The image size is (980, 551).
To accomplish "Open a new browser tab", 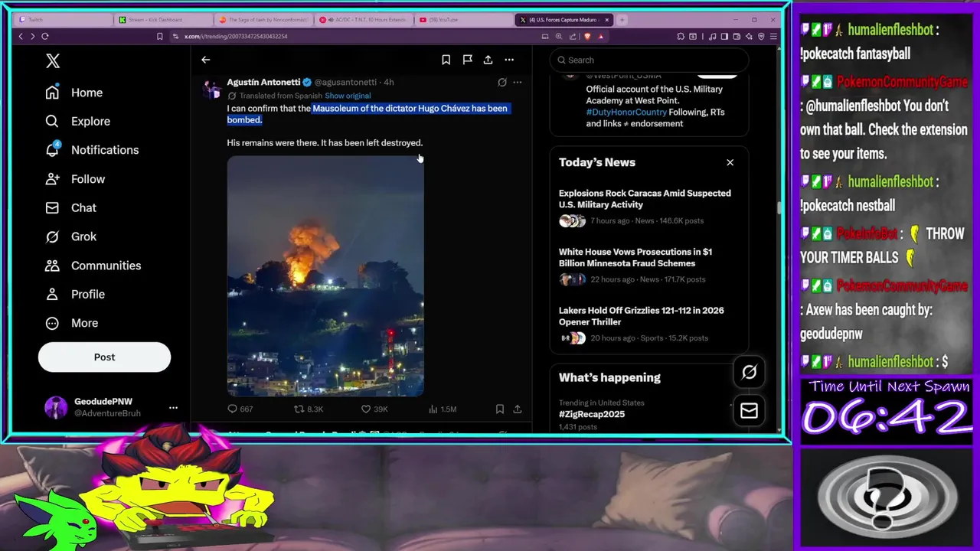I will [622, 20].
